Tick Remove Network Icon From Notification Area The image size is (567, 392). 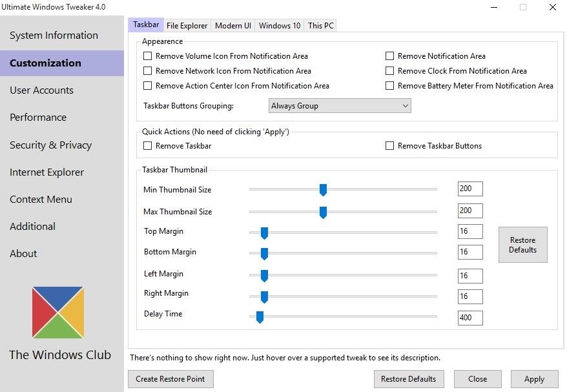(147, 71)
